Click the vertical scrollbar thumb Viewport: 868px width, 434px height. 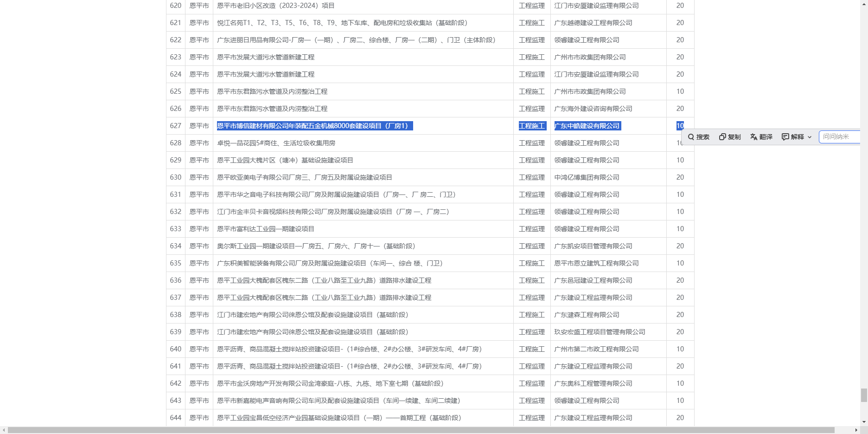pyautogui.click(x=864, y=395)
